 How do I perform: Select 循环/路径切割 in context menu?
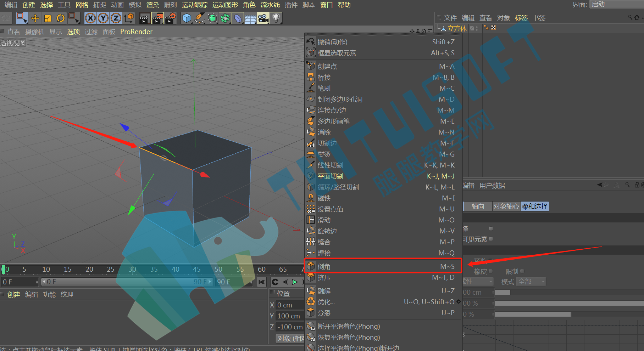383,187
